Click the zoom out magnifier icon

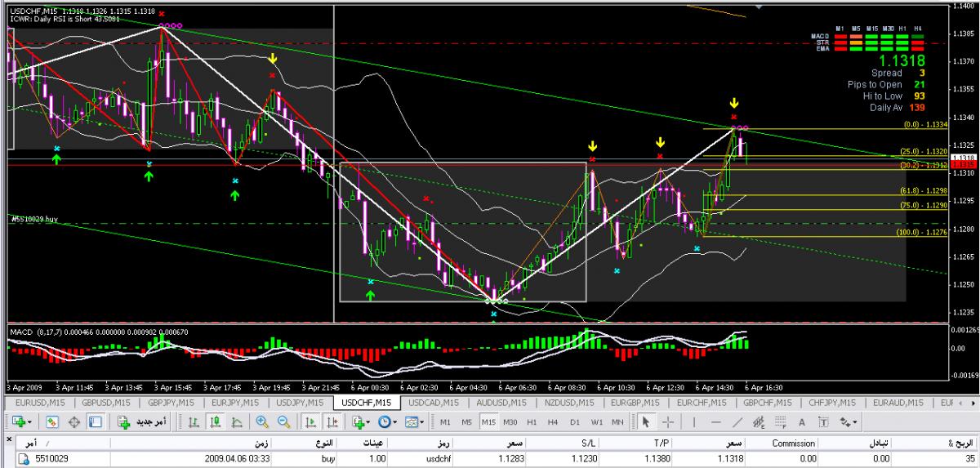[283, 422]
